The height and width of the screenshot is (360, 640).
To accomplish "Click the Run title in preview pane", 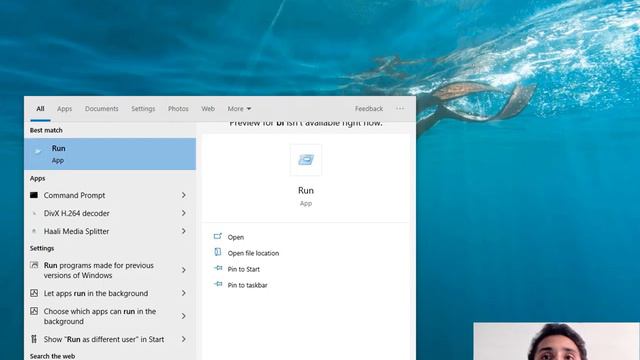I will [x=306, y=190].
